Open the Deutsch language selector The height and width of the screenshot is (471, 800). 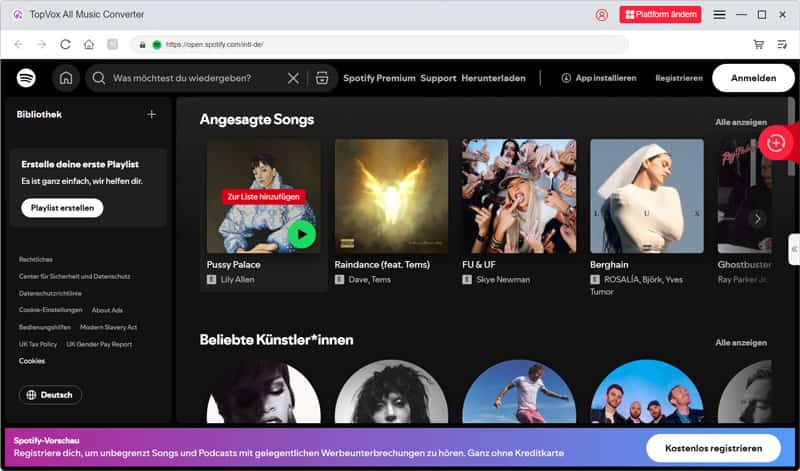tap(50, 395)
